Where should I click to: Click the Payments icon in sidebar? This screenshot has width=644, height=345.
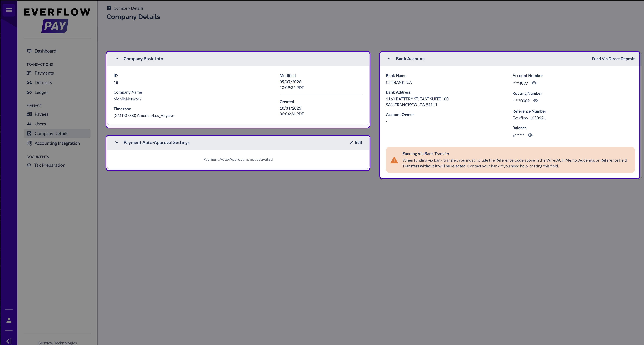pyautogui.click(x=29, y=73)
